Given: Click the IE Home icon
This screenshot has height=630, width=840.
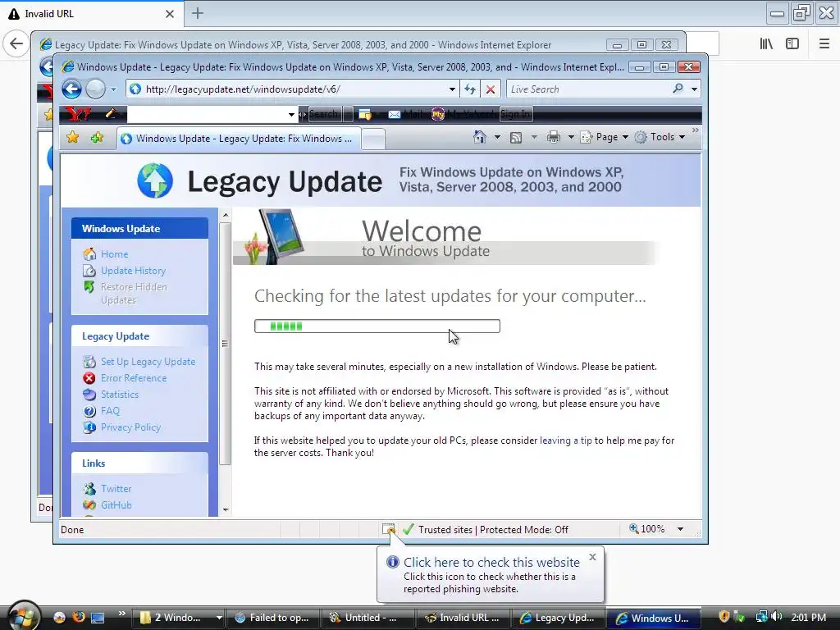Looking at the screenshot, I should [480, 137].
